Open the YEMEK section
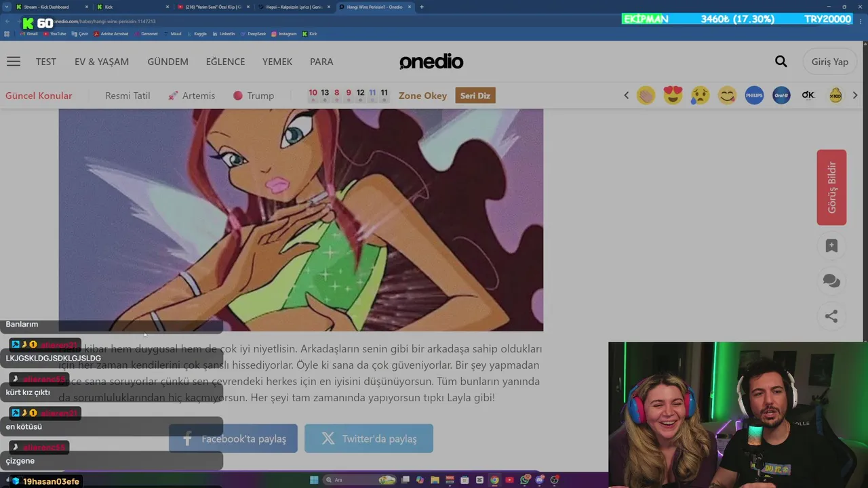This screenshot has width=868, height=488. [x=277, y=62]
